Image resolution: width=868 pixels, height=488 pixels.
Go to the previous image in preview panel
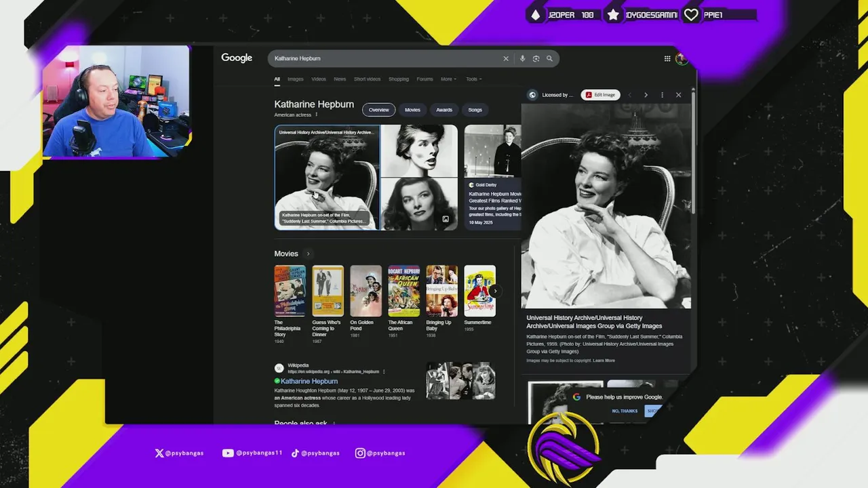coord(629,95)
